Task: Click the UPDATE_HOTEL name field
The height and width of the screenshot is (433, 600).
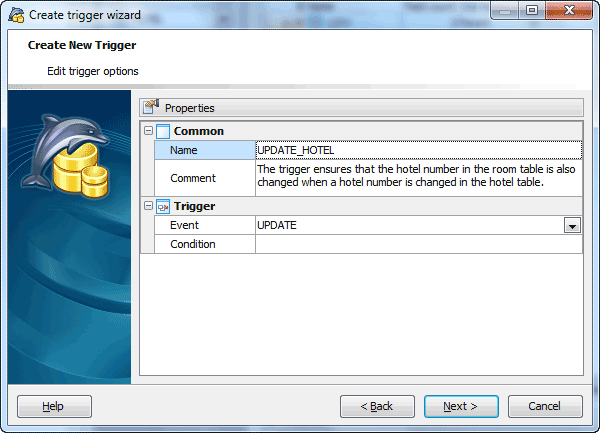Action: (x=419, y=150)
